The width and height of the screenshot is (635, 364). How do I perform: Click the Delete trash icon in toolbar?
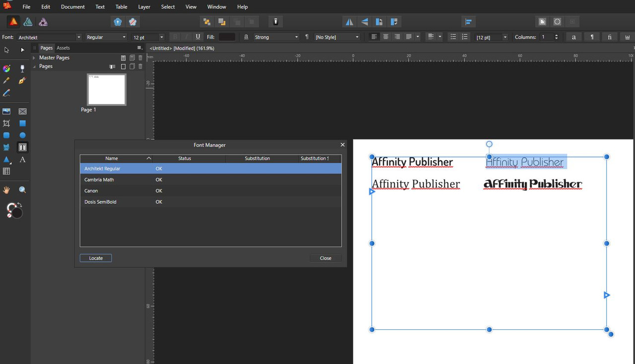(276, 22)
